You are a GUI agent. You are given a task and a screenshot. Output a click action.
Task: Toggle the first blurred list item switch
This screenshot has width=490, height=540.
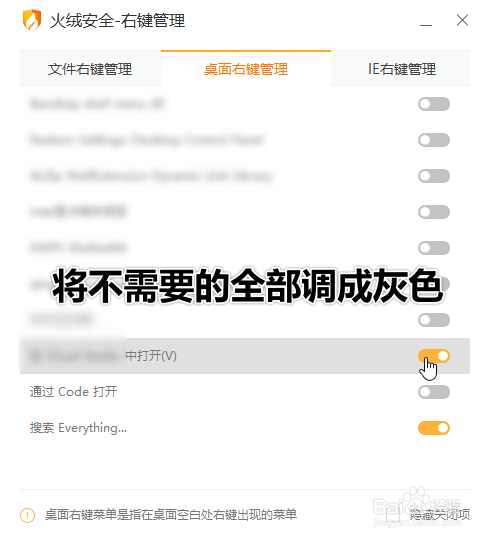[434, 104]
